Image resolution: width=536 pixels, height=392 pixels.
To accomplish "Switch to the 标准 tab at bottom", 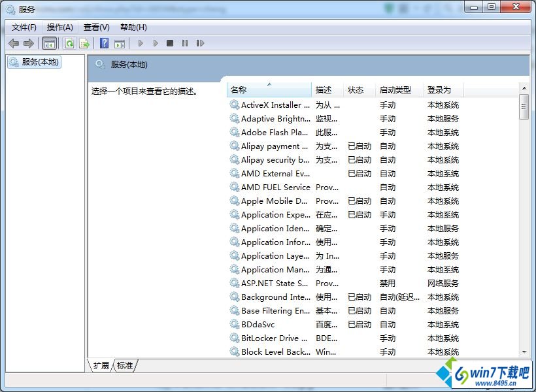I will point(125,365).
